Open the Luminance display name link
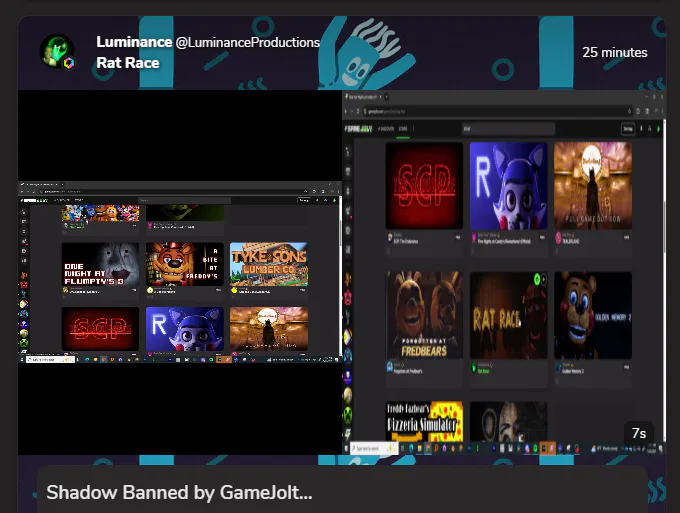 tap(134, 42)
